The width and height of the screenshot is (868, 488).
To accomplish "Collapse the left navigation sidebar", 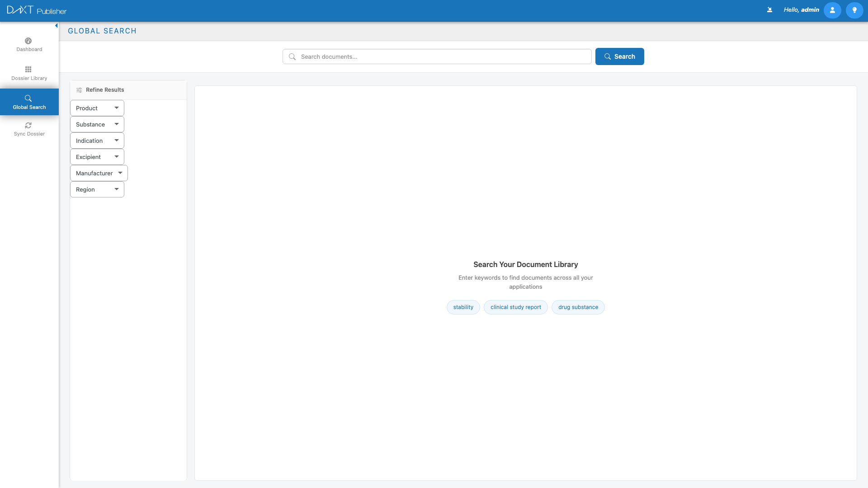I will click(x=56, y=25).
